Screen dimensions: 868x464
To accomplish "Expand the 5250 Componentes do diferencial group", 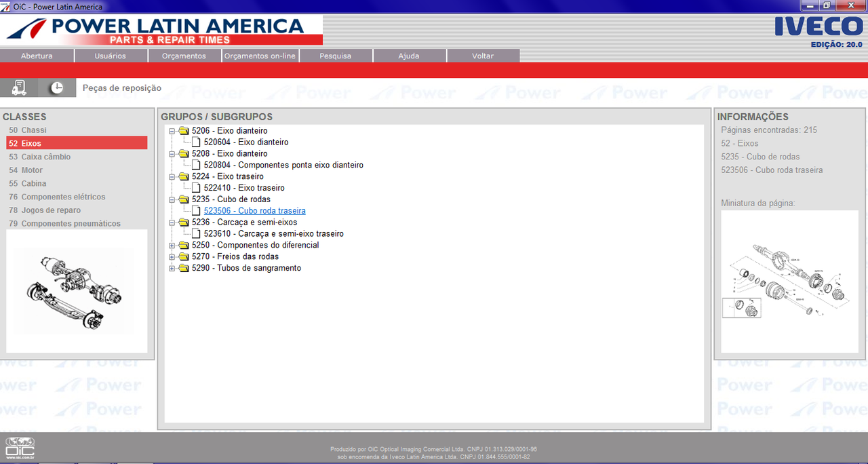I will pyautogui.click(x=172, y=246).
